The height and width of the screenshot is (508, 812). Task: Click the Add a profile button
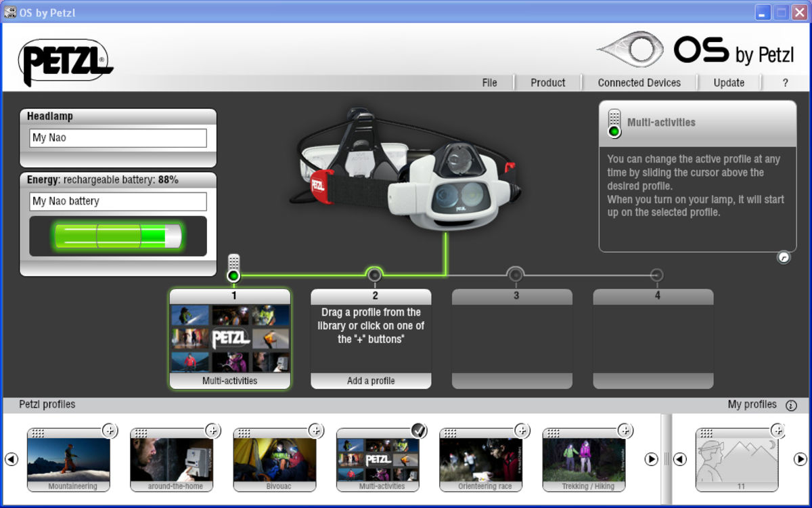[371, 381]
